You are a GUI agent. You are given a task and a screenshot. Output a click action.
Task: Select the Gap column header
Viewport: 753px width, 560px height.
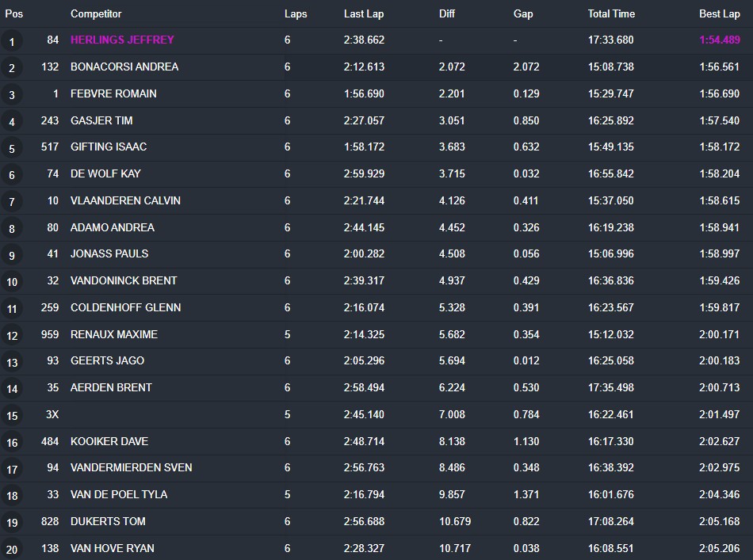coord(523,14)
